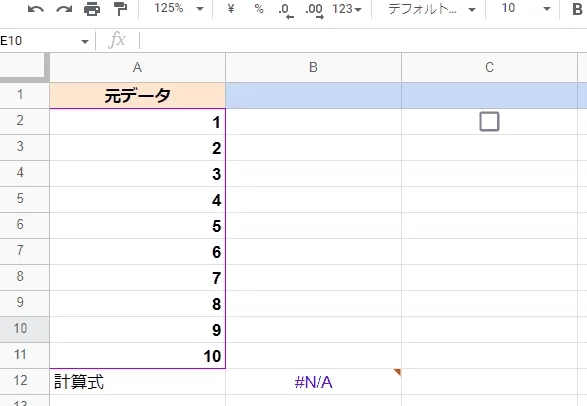Select row 3 header
587x406 pixels.
tap(24, 147)
